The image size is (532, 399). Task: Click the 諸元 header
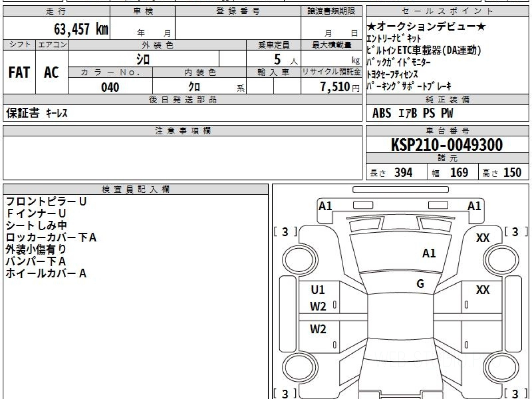coord(448,158)
